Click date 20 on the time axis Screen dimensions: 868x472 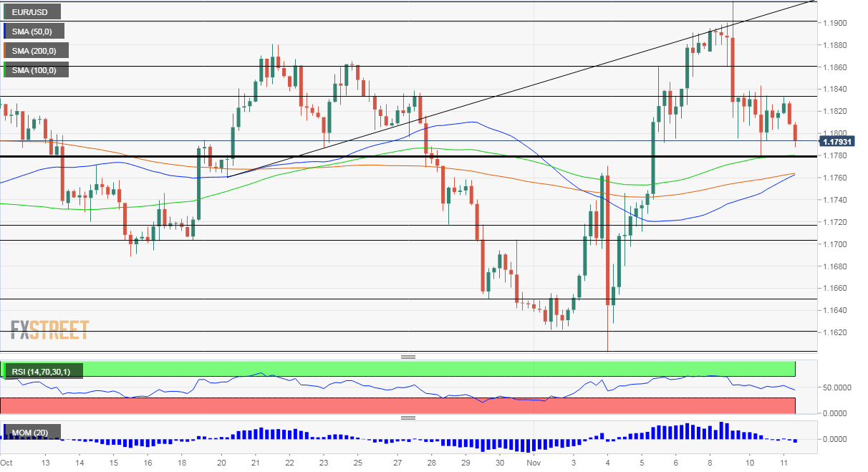click(221, 463)
